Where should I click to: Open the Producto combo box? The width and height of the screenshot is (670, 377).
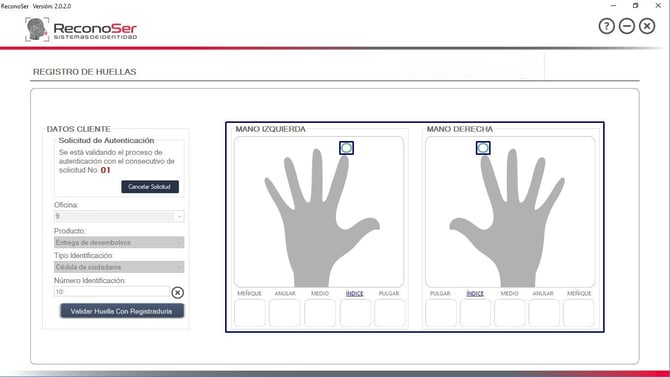[x=119, y=242]
